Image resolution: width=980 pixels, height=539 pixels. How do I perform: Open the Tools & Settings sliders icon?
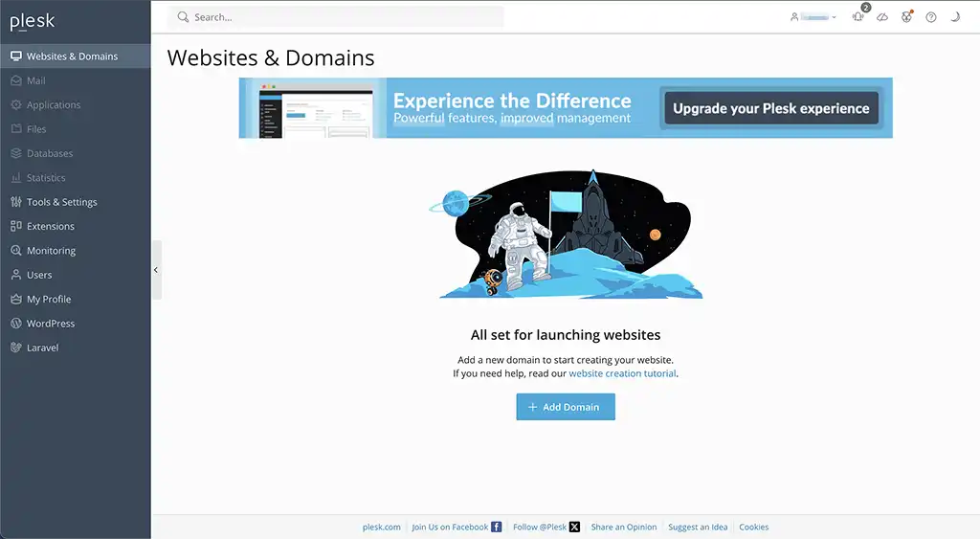[x=16, y=201]
